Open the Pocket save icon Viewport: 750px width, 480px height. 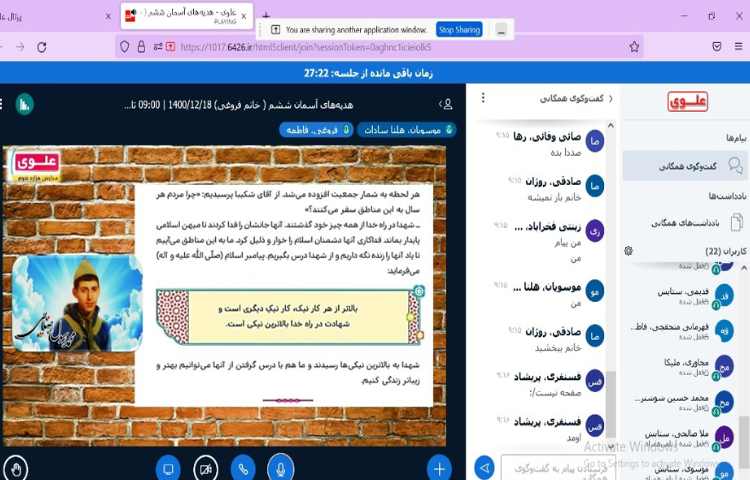click(x=717, y=46)
